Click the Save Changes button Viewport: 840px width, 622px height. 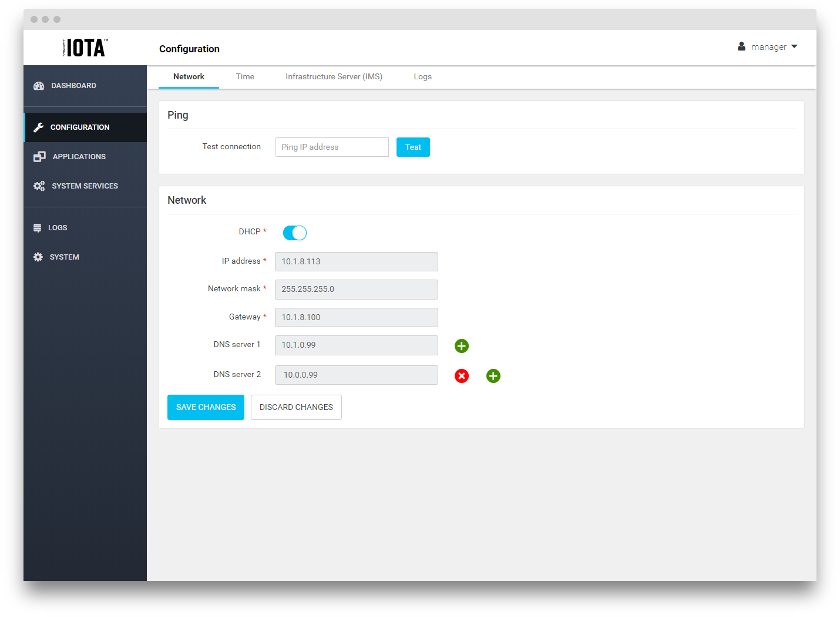pos(206,408)
